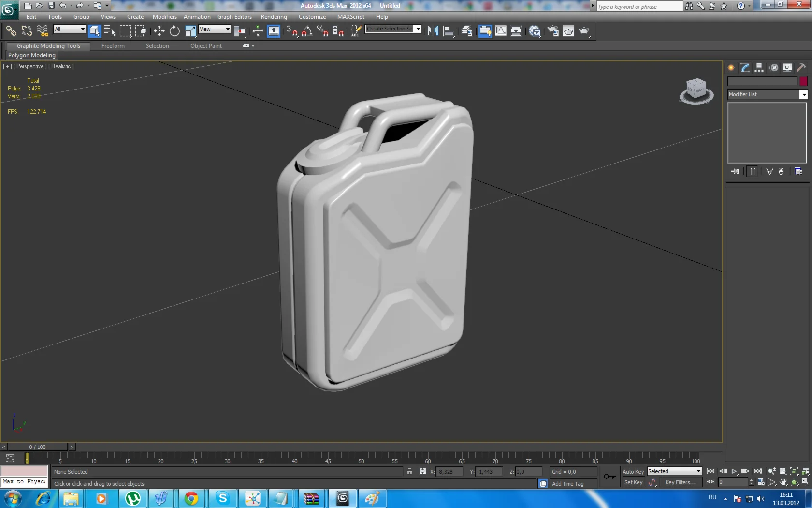812x508 pixels.
Task: Click the Key Filters button
Action: [680, 482]
